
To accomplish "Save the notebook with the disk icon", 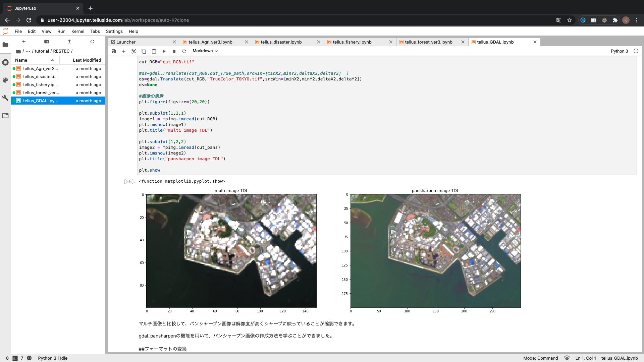I will [114, 51].
